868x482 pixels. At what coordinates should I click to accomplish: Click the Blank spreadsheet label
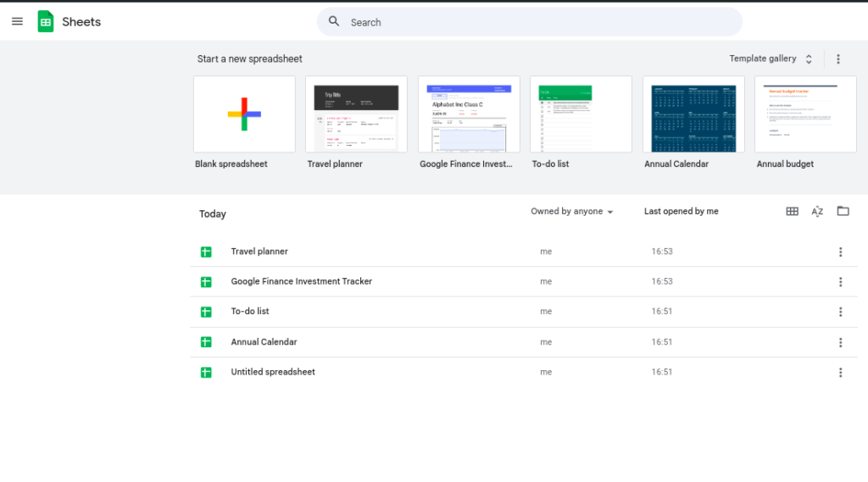[231, 163]
